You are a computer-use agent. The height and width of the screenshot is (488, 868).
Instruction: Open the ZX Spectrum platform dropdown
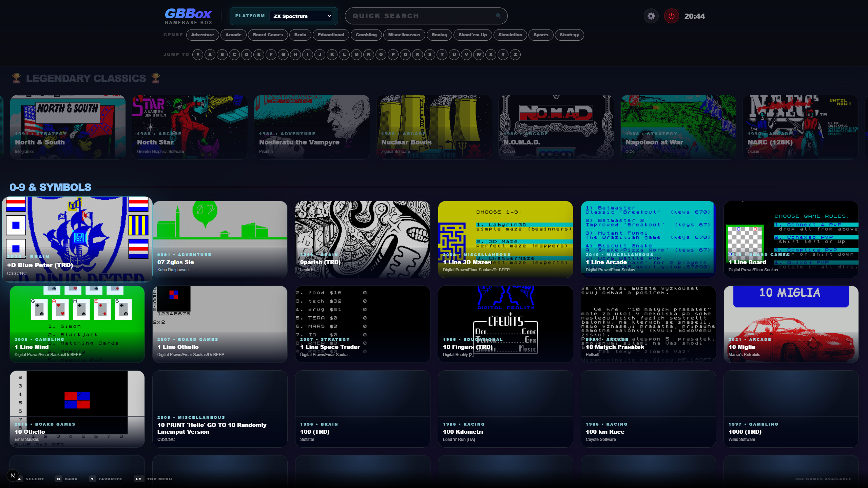[301, 16]
